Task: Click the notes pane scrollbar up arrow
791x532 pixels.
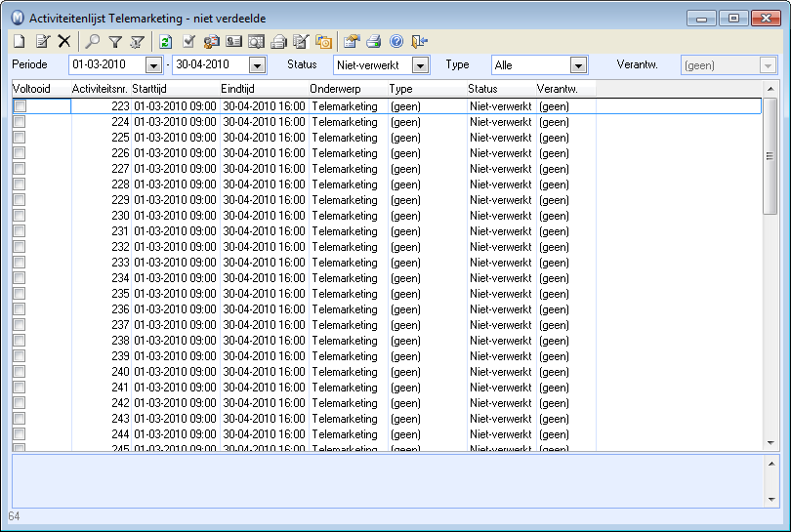Action: [x=771, y=463]
